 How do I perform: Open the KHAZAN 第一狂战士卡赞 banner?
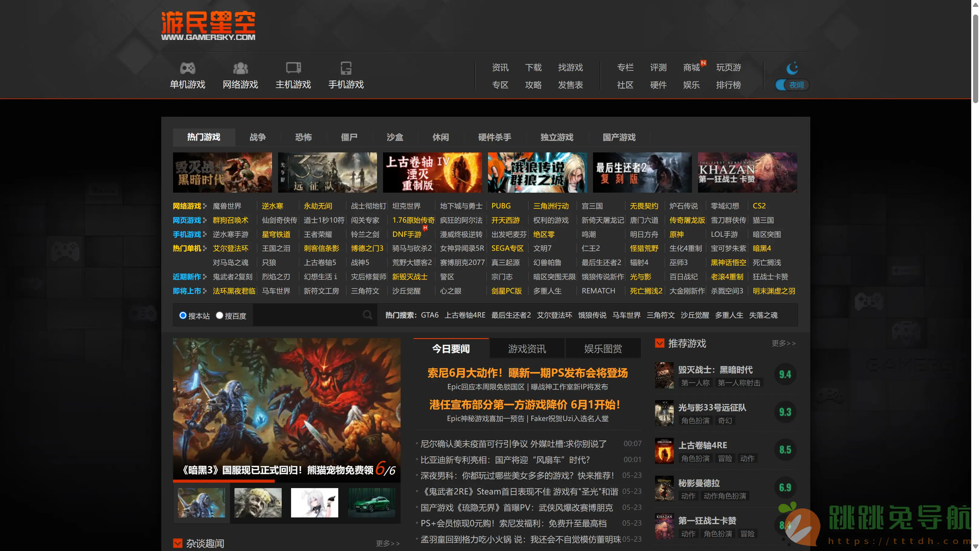tap(747, 173)
